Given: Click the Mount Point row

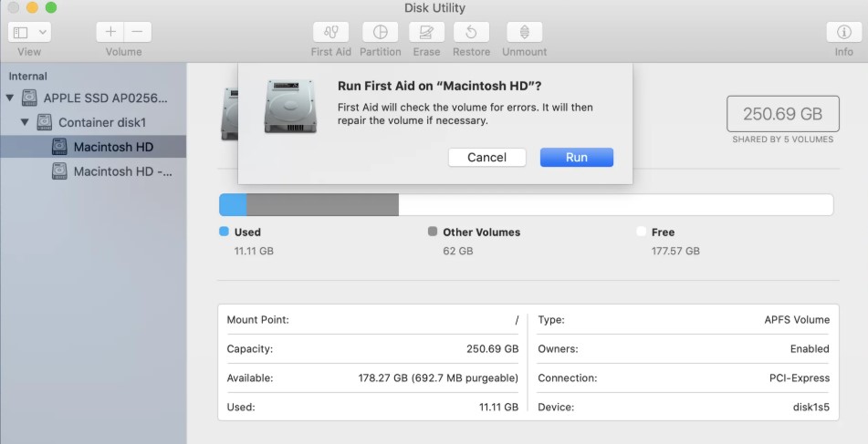Looking at the screenshot, I should (x=372, y=320).
